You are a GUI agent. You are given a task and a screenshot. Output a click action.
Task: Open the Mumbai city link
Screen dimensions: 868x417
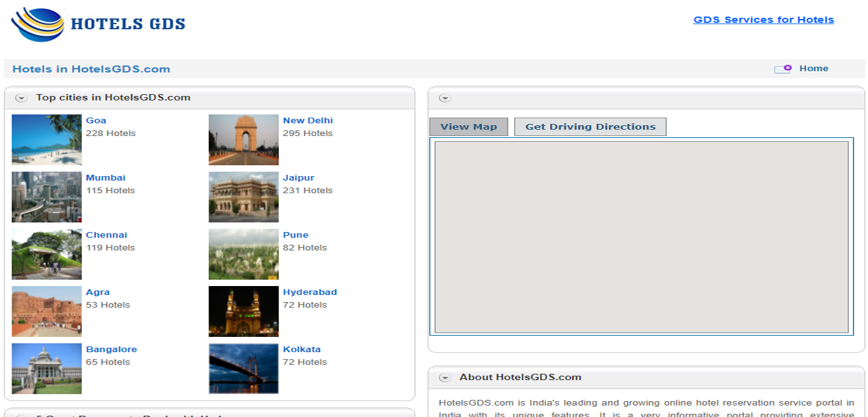tap(105, 178)
